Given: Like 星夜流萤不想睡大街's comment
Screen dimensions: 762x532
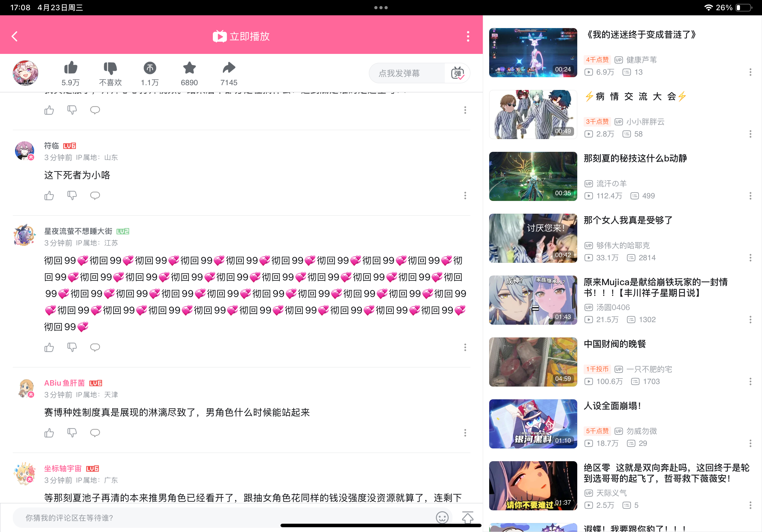Looking at the screenshot, I should click(49, 347).
